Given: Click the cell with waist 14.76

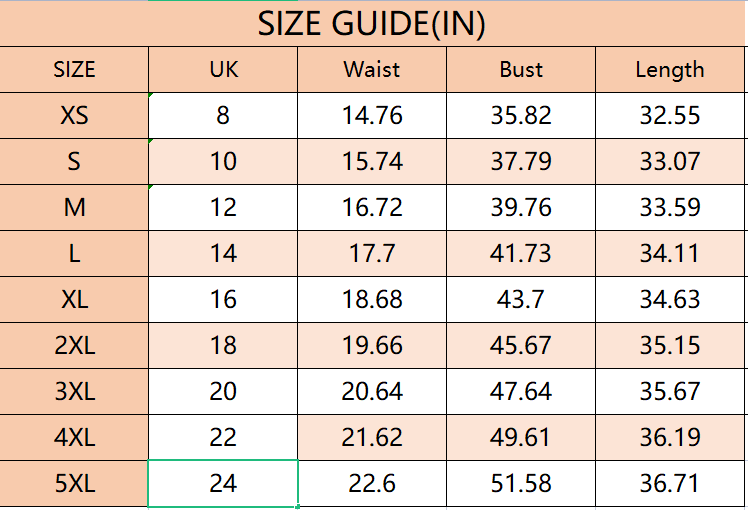Looking at the screenshot, I should (372, 115).
